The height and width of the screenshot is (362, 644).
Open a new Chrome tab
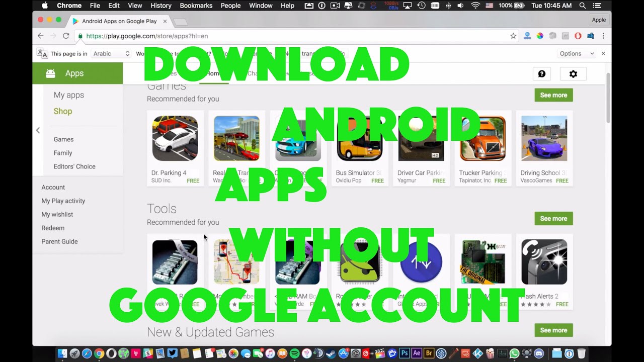(180, 21)
